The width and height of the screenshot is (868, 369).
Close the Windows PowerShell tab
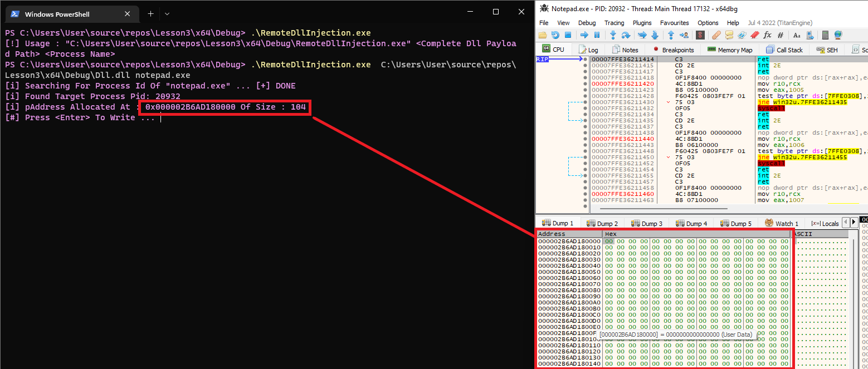pyautogui.click(x=128, y=14)
